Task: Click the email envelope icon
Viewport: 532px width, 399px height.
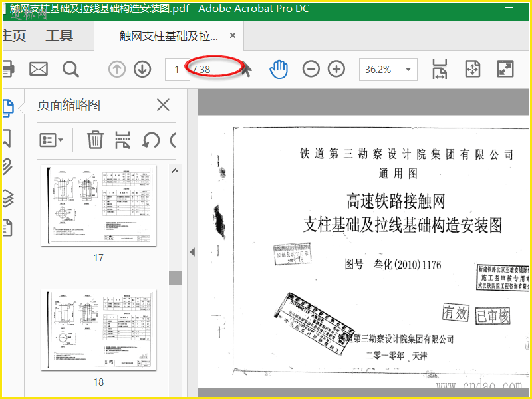Action: 39,69
